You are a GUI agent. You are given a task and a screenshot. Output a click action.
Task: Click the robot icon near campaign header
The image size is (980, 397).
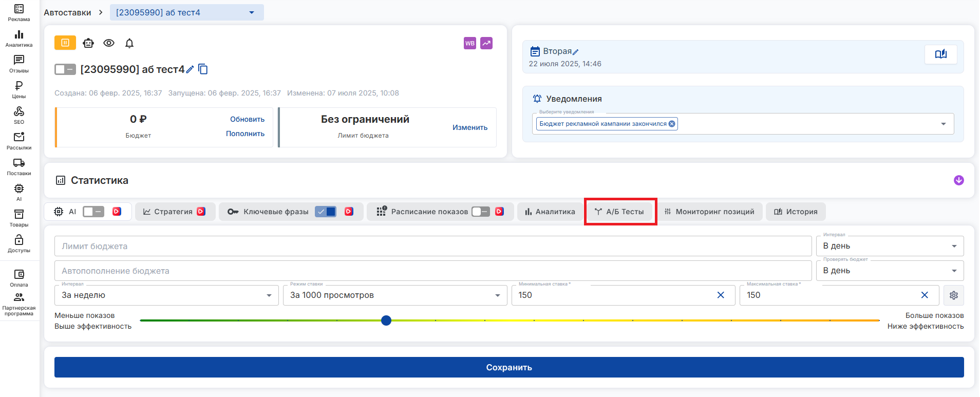click(88, 43)
